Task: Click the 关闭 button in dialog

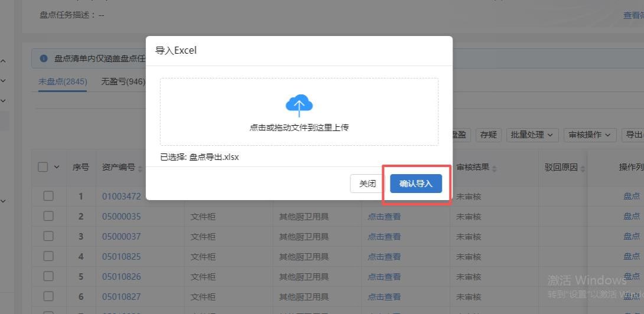Action: point(367,184)
